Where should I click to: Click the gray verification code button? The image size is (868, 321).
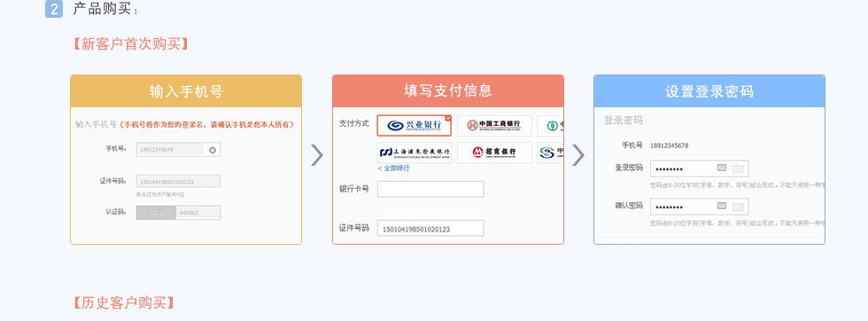coord(156,213)
